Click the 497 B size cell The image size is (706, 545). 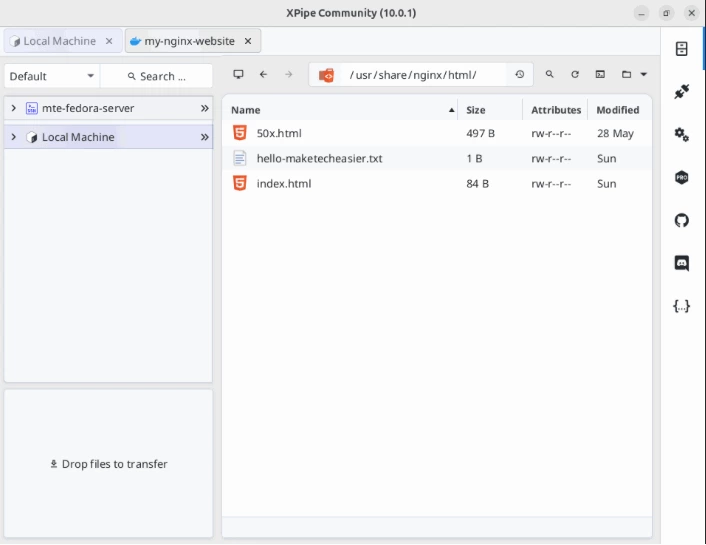click(x=480, y=133)
